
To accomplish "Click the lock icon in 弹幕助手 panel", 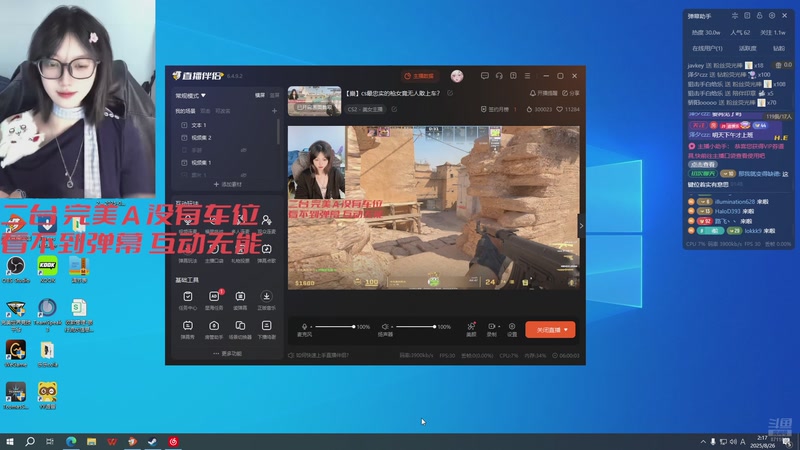I will [x=760, y=16].
